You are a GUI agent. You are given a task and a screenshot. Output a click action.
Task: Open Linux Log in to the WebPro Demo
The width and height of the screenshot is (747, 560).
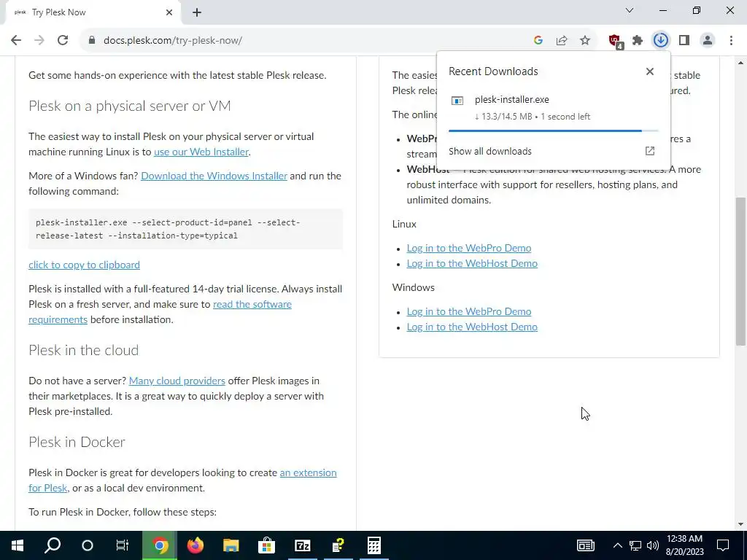pos(469,248)
